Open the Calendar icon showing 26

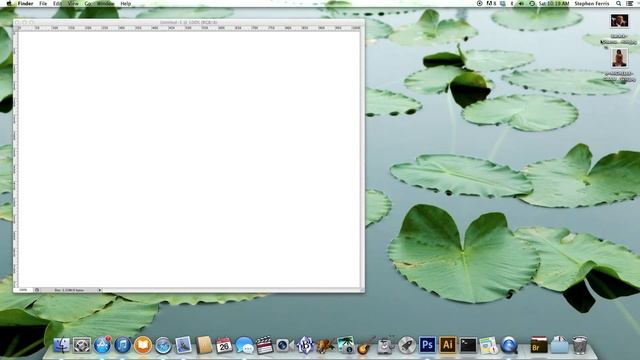click(224, 345)
